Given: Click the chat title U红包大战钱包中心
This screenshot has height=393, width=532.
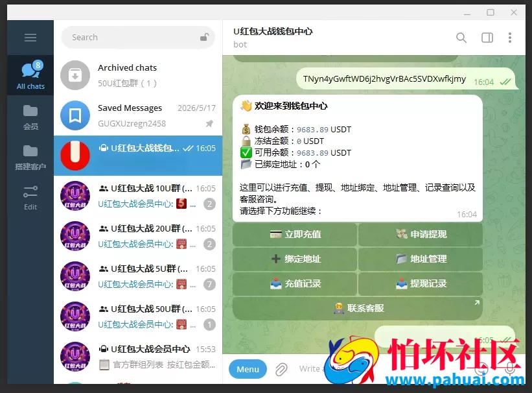Looking at the screenshot, I should (x=273, y=32).
